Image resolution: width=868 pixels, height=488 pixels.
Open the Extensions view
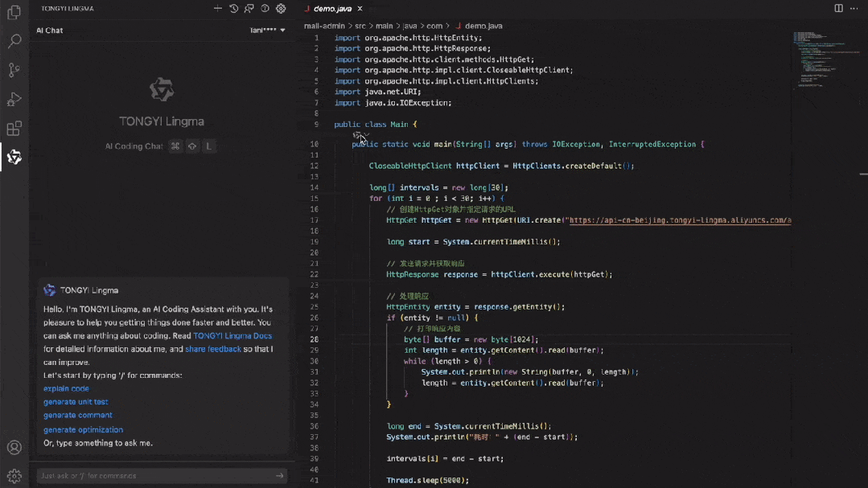[14, 129]
